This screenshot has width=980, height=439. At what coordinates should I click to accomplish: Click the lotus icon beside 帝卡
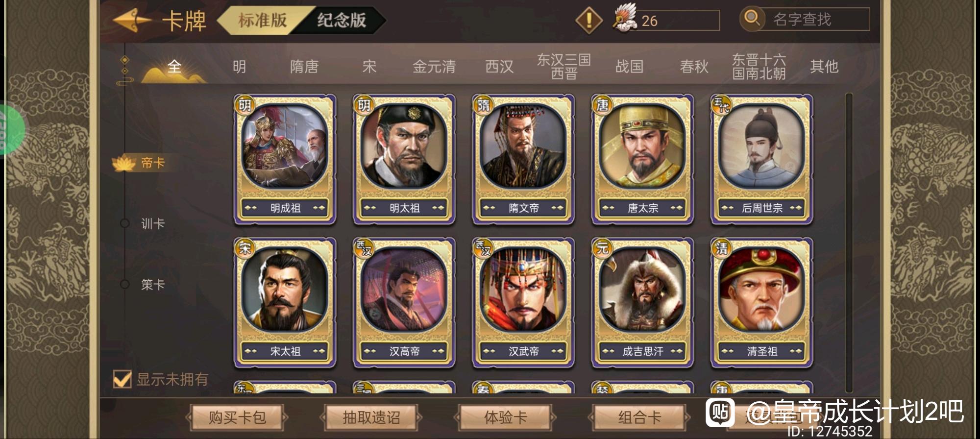[124, 163]
